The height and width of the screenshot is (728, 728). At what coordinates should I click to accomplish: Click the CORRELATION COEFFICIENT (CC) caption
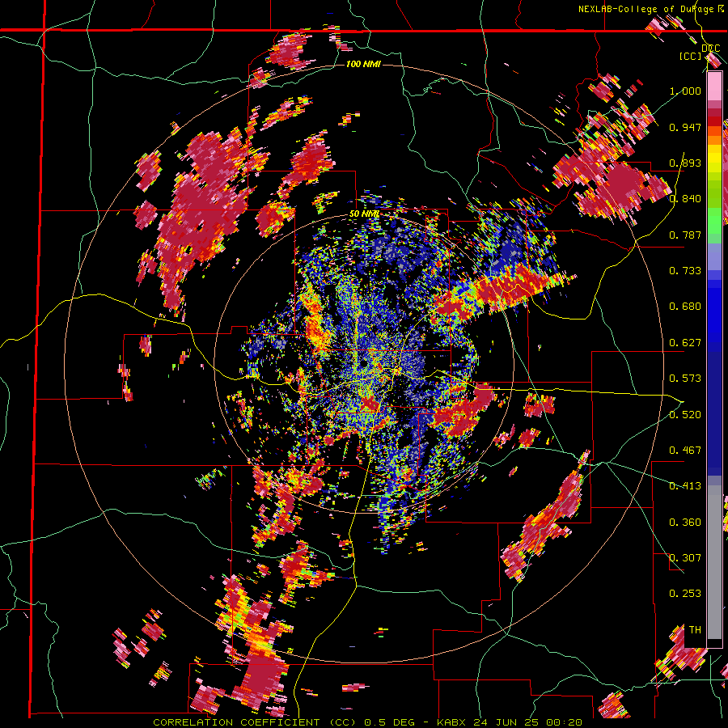[x=255, y=722]
